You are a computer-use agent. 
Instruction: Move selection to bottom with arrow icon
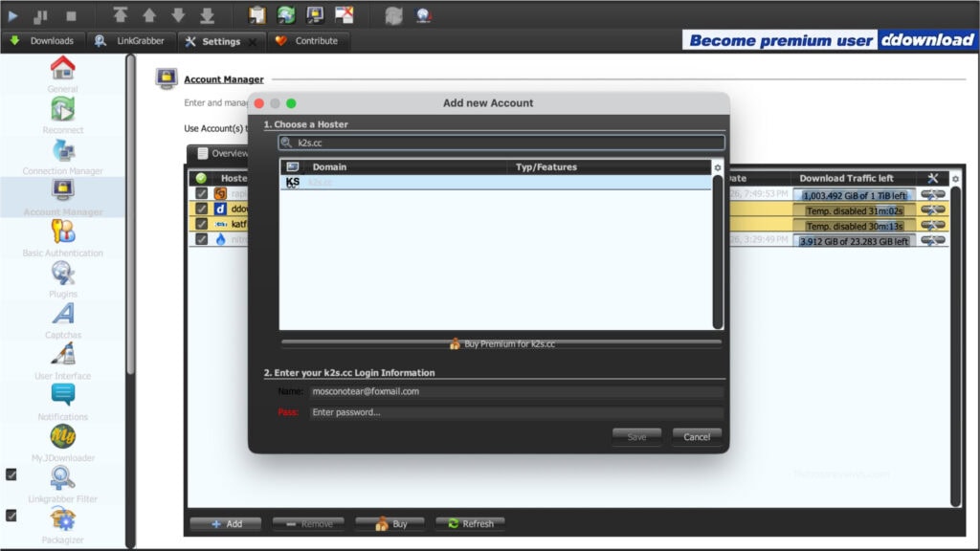click(208, 15)
